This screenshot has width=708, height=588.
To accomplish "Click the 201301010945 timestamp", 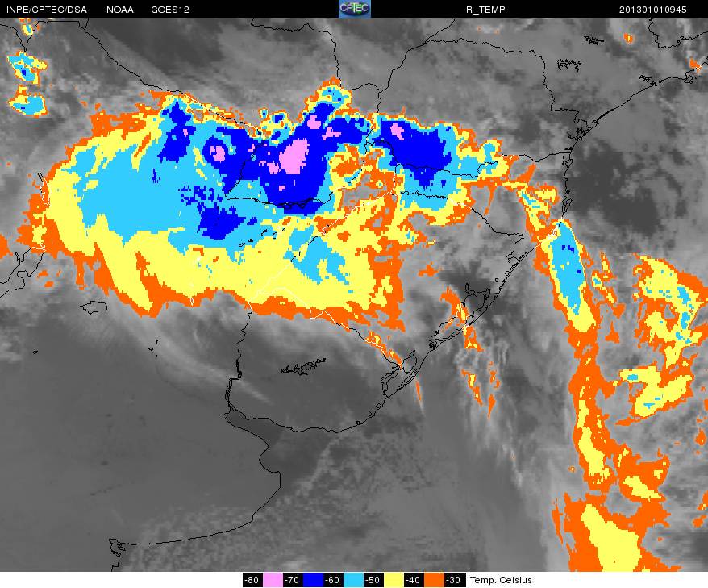I will tap(653, 10).
